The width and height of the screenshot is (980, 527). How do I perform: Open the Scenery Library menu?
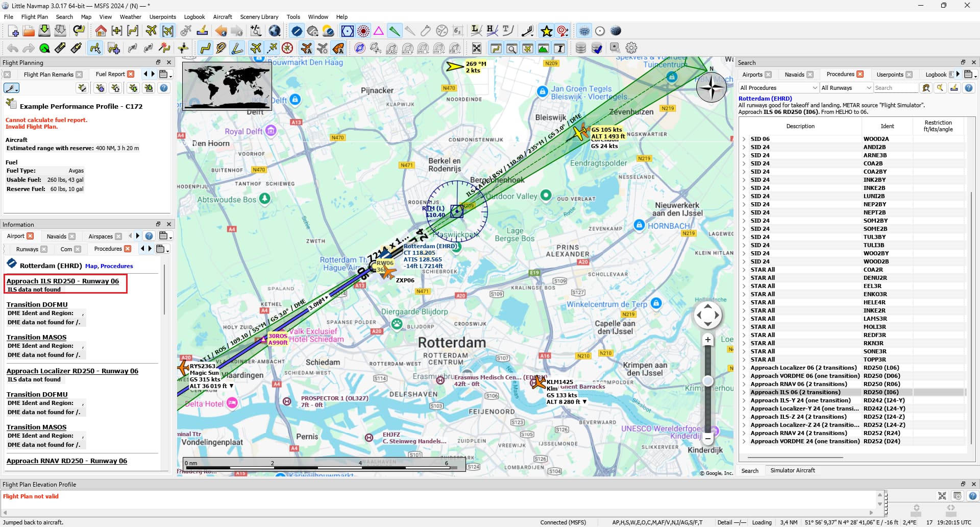[x=259, y=17]
